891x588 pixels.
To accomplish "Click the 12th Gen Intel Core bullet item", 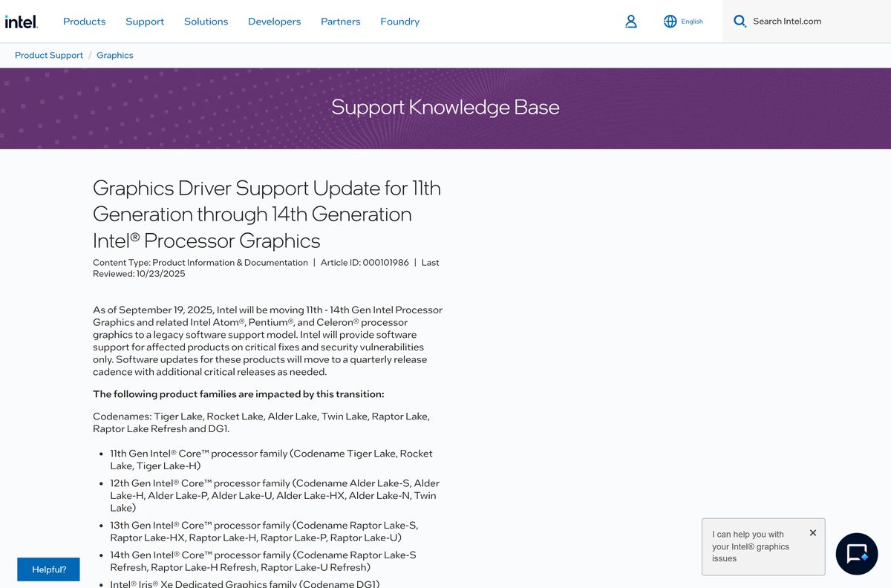I will [275, 495].
